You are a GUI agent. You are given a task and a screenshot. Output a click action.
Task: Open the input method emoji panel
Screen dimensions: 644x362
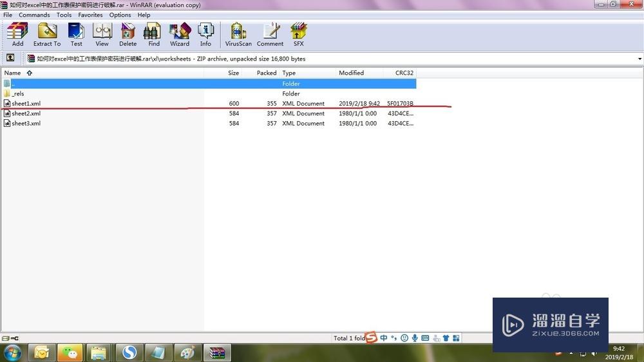404,338
